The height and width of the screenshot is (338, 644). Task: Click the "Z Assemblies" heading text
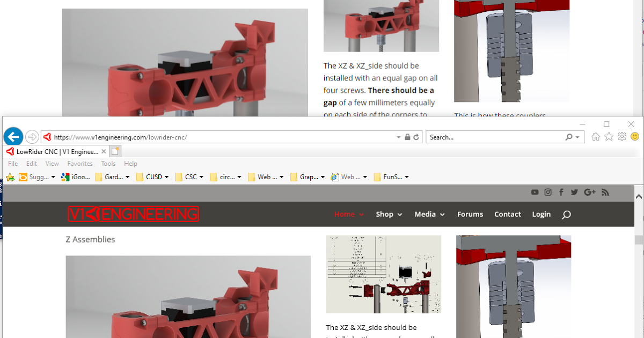90,239
